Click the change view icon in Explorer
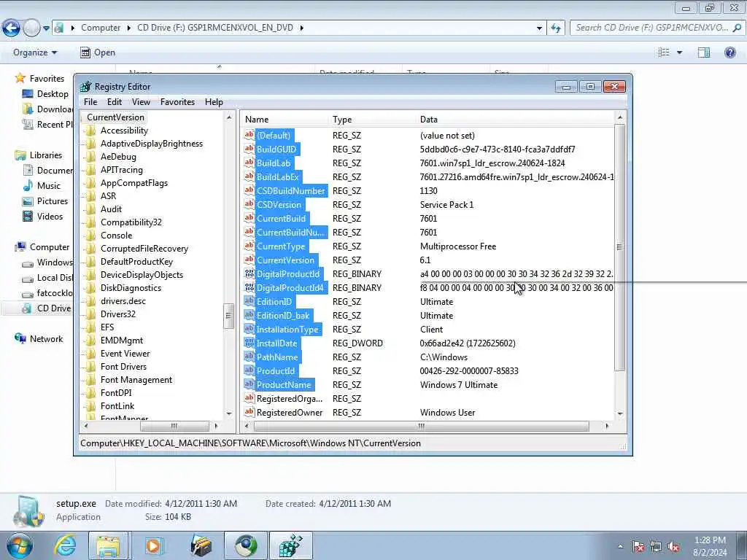This screenshot has height=560, width=747. tap(664, 52)
